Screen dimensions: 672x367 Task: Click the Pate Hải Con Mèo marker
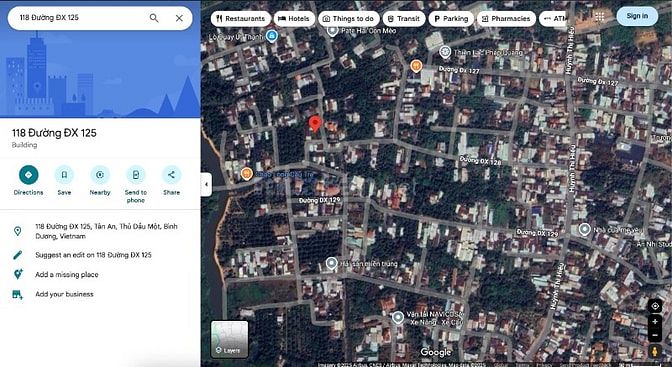point(333,31)
